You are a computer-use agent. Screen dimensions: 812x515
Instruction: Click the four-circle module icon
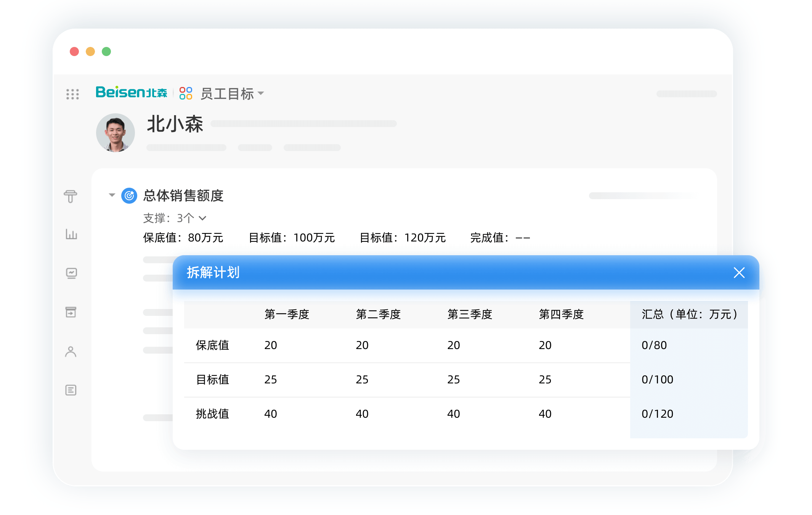click(186, 93)
